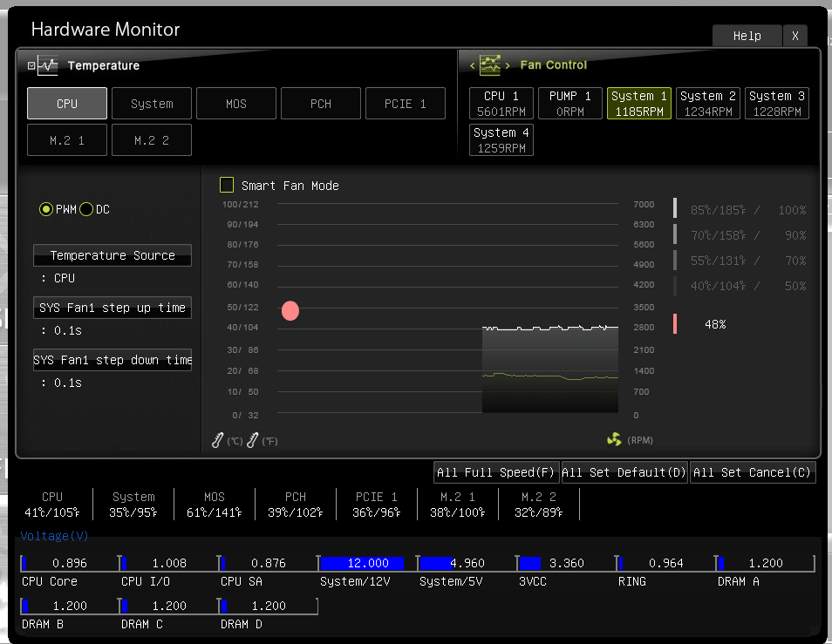Click the All Set Default(D) button

(624, 472)
